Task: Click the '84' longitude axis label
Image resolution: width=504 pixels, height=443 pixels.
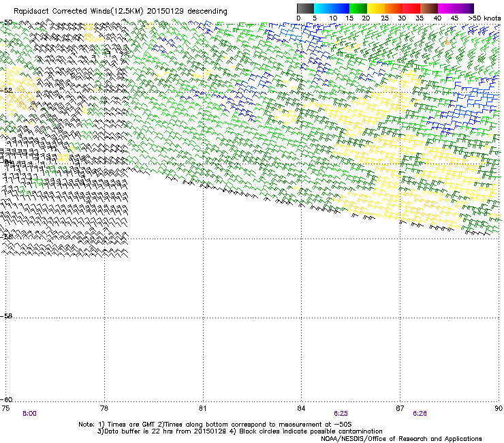Action: coord(301,408)
